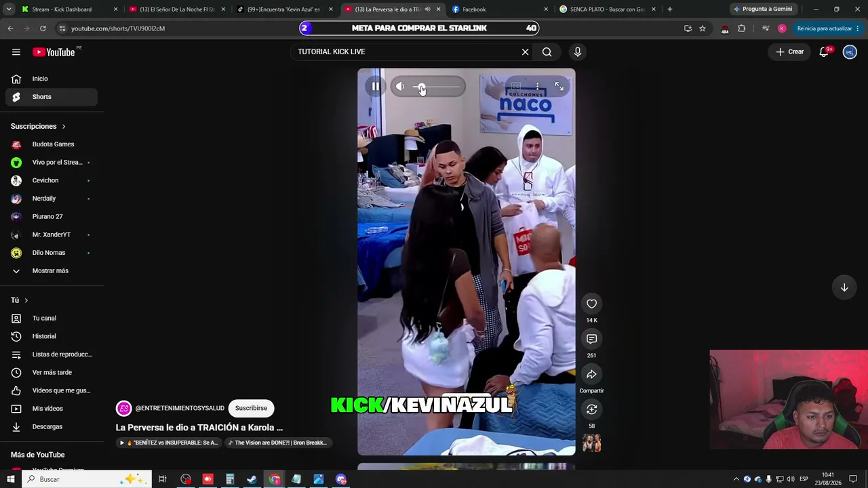
Task: Open Listas de reproducción in the sidebar
Action: tap(52, 354)
